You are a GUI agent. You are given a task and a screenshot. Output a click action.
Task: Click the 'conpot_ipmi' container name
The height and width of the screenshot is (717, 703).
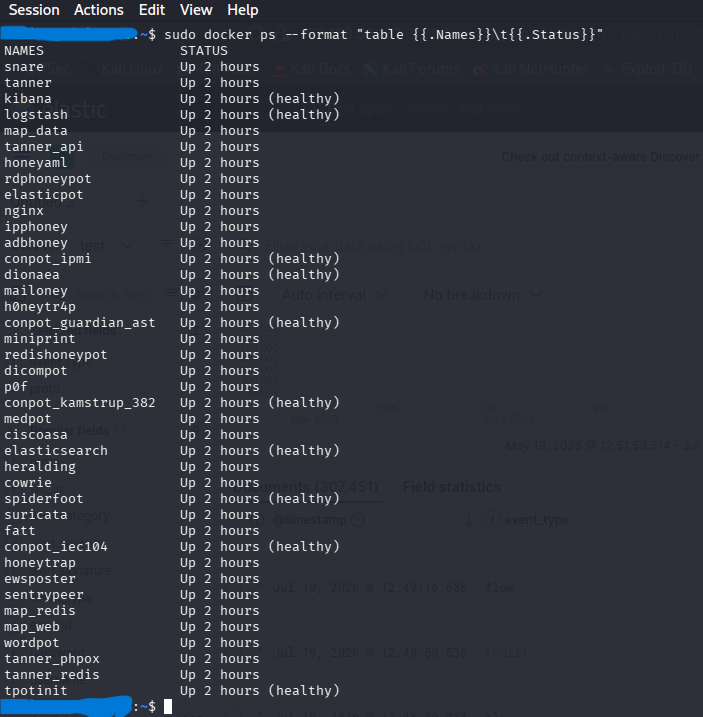[x=48, y=259]
